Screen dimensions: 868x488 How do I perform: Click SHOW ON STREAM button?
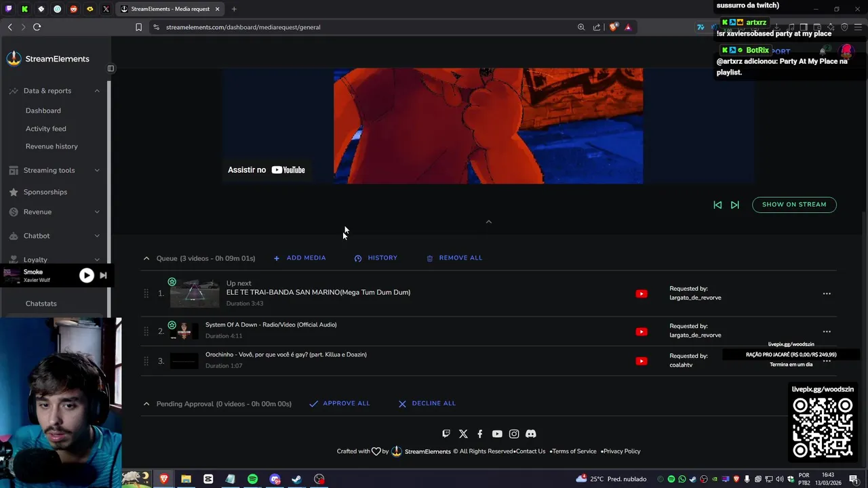point(794,205)
